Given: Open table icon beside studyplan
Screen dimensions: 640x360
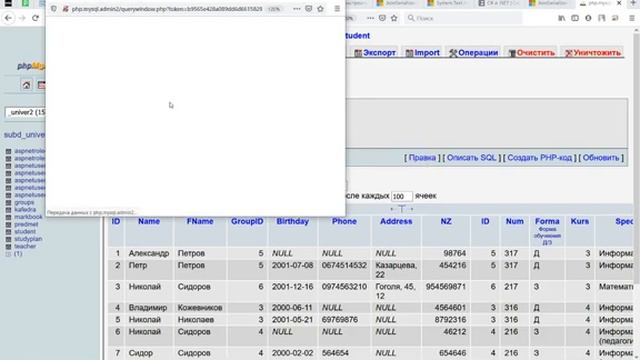Looking at the screenshot, I should click(8, 239).
